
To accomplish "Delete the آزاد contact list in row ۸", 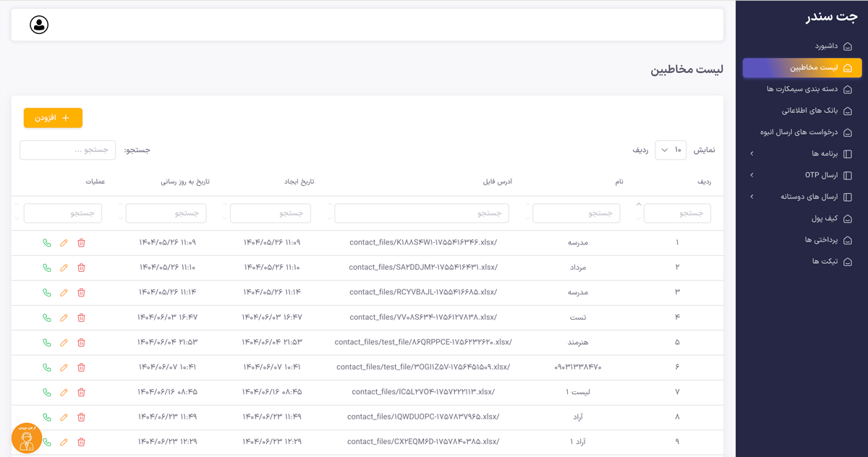I will point(81,417).
